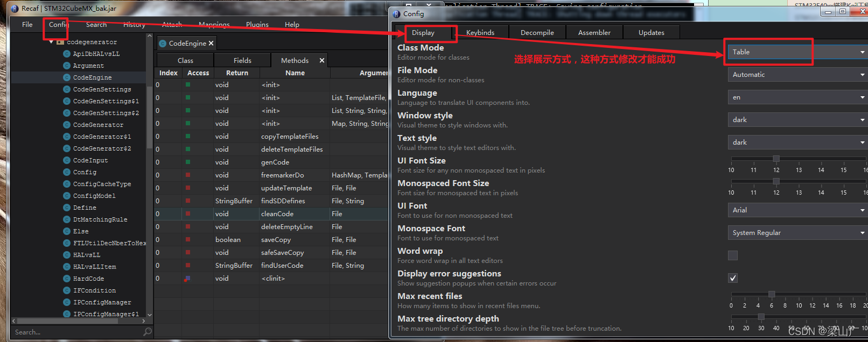Switch to the Class tab
Viewport: 868px width, 342px height.
tap(185, 61)
